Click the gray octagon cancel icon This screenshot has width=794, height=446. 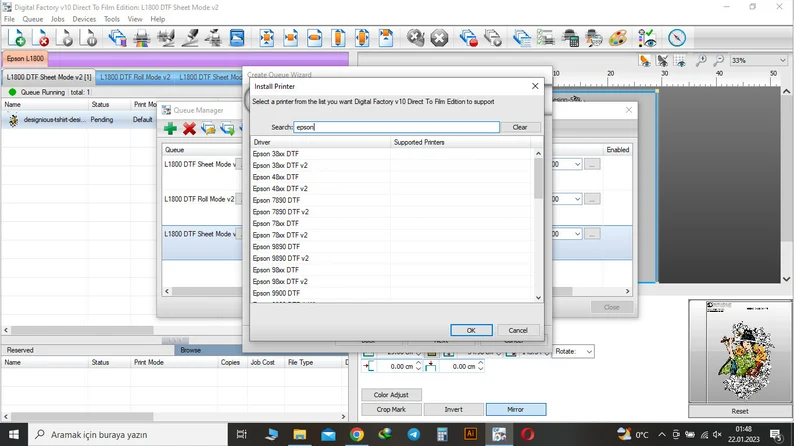click(439, 38)
